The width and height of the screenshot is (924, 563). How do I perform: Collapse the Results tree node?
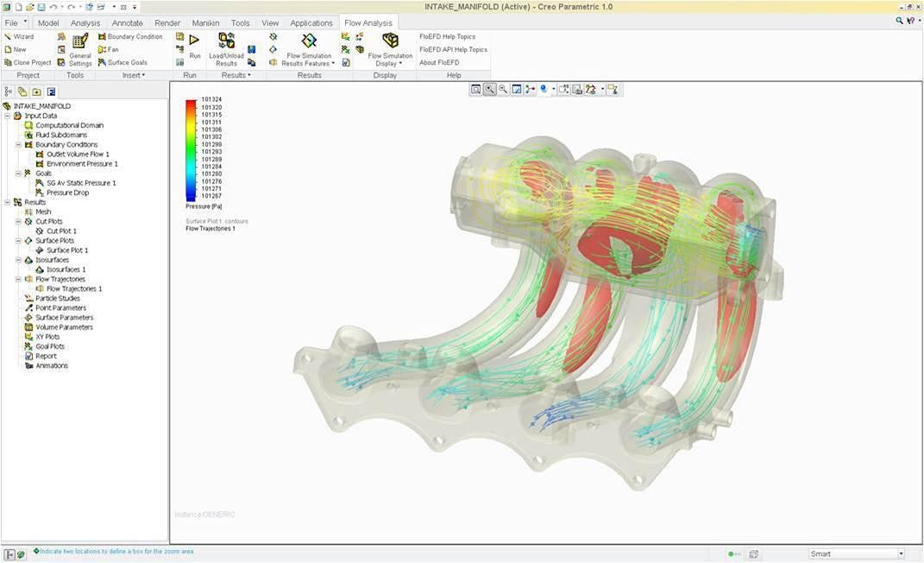8,202
